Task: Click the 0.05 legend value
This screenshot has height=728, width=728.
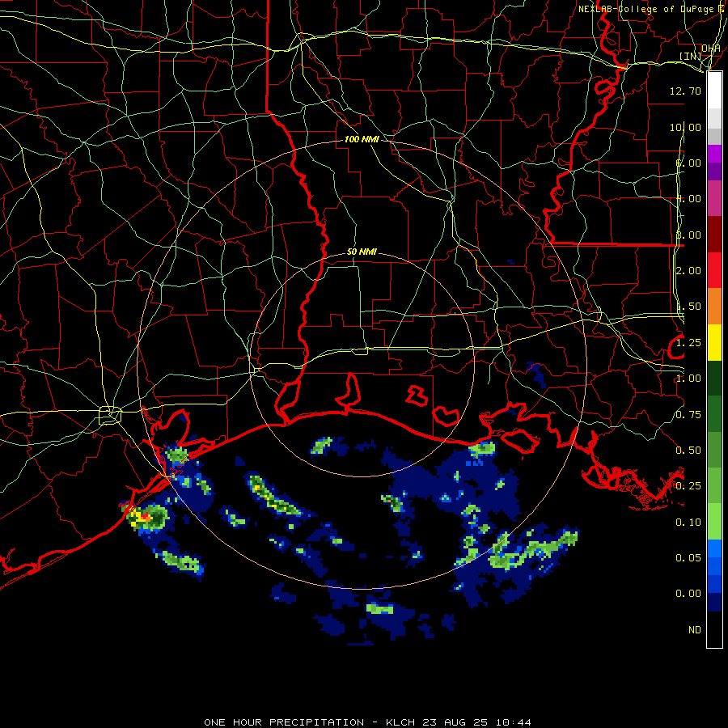Action: tap(688, 558)
